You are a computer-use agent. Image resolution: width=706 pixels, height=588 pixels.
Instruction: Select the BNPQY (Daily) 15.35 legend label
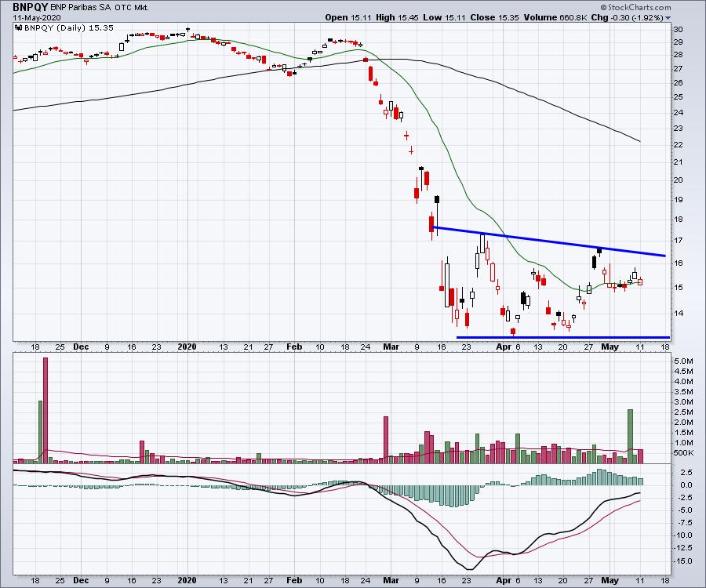[59, 27]
